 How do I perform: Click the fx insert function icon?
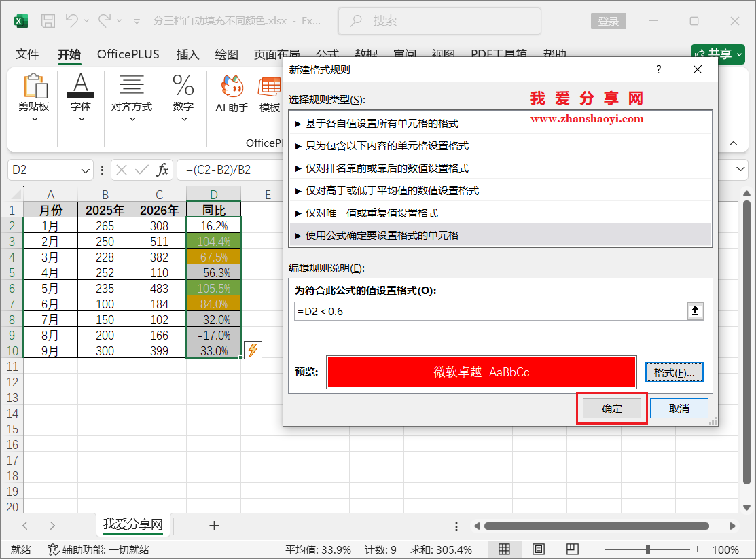tap(162, 170)
